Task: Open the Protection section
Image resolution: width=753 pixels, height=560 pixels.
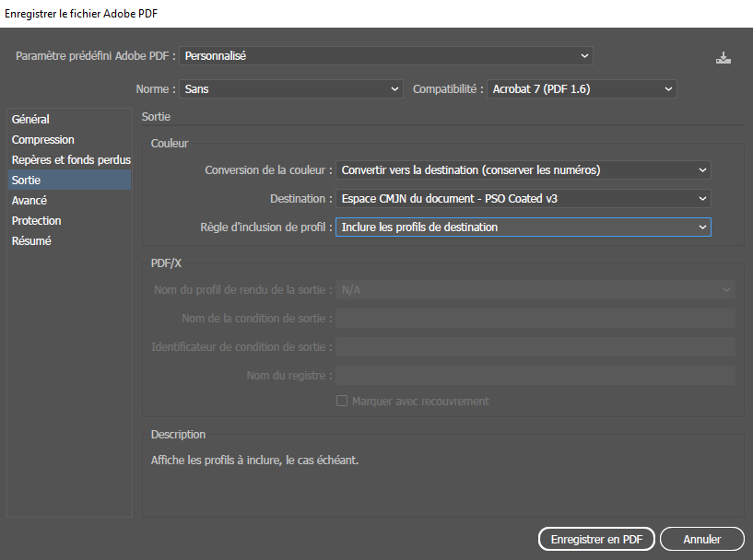Action: click(x=37, y=221)
